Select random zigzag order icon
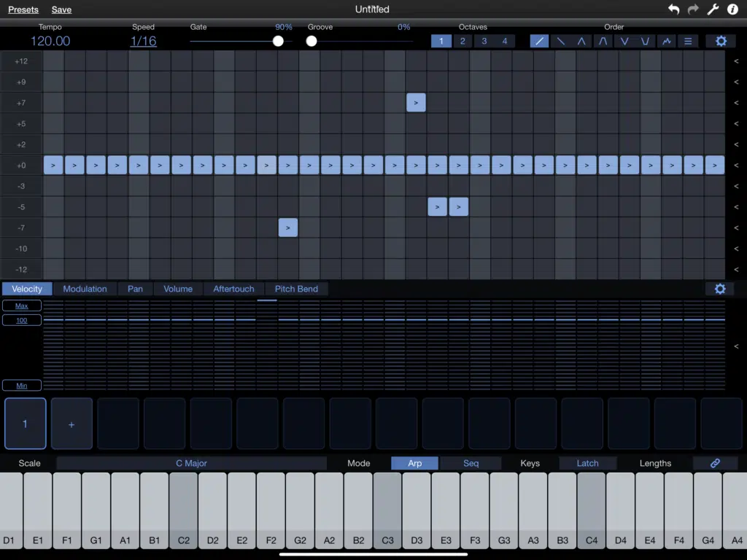 pyautogui.click(x=667, y=41)
